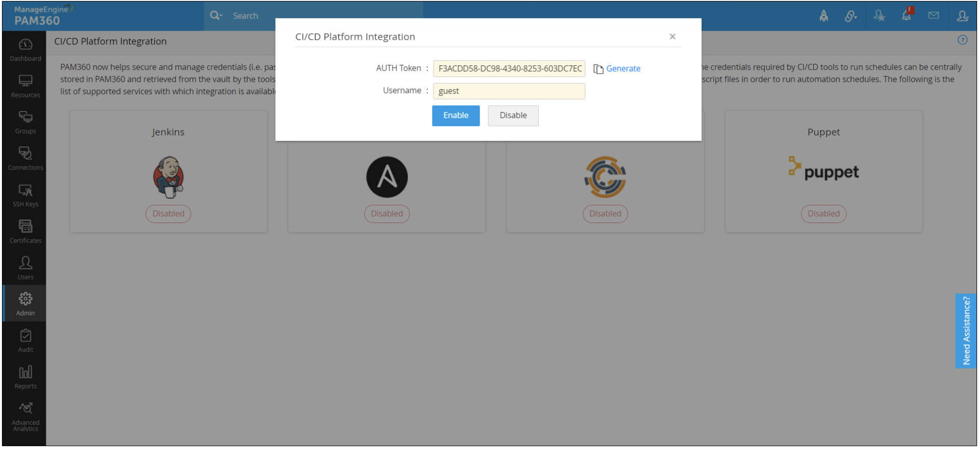This screenshot has height=452, width=980.
Task: Click the search magnifier dropdown icon
Action: tap(216, 16)
